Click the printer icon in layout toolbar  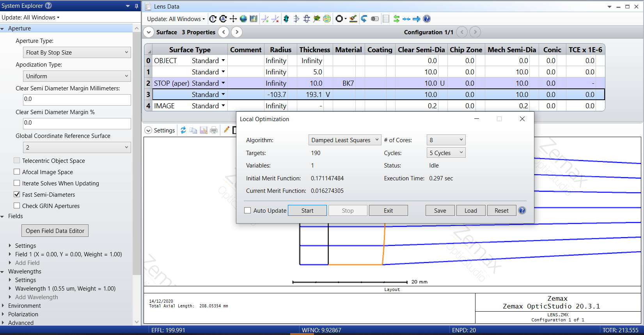click(214, 130)
